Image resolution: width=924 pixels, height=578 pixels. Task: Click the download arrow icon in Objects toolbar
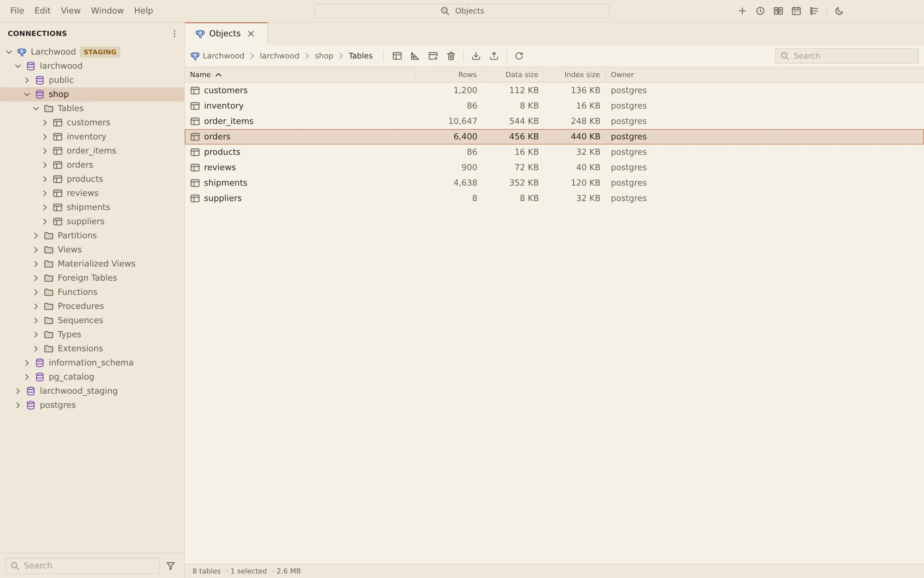click(x=476, y=56)
